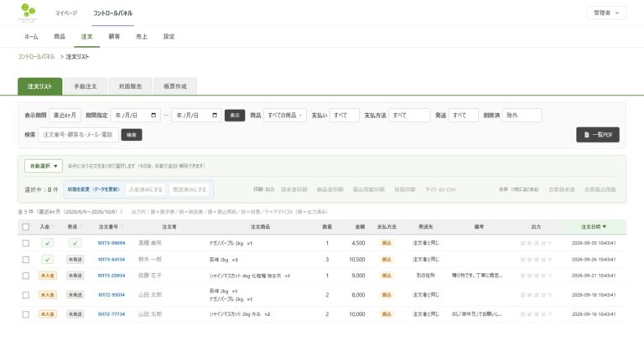The image size is (644, 362).
Task: Check the box for order 10173-20934
Action: click(26, 276)
